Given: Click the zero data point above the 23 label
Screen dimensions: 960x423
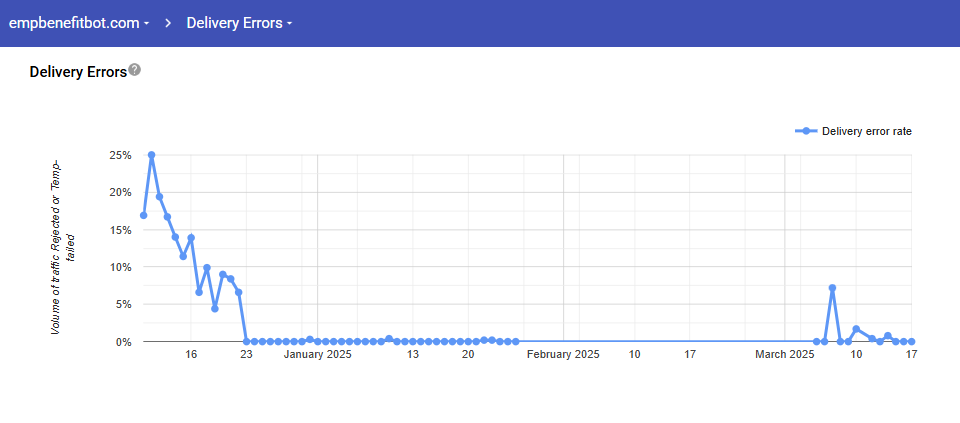Looking at the screenshot, I should 247,341.
